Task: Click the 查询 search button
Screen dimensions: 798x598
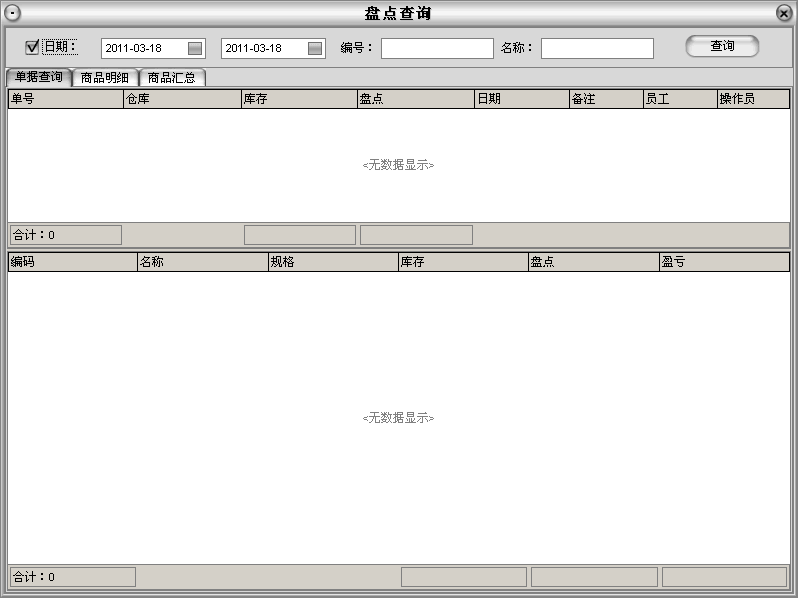Action: 722,46
